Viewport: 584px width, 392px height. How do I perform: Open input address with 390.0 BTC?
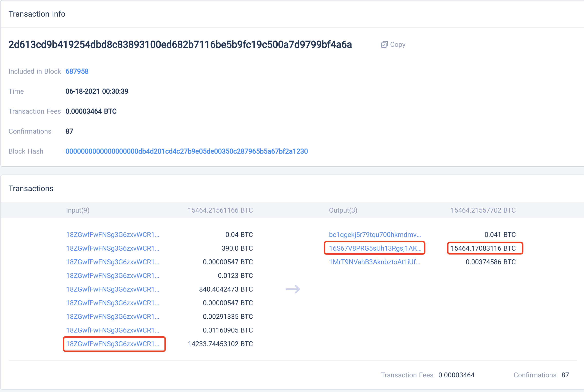point(112,248)
